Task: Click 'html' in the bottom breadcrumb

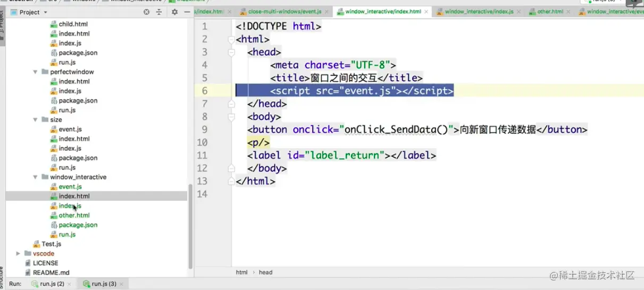Action: tap(242, 272)
